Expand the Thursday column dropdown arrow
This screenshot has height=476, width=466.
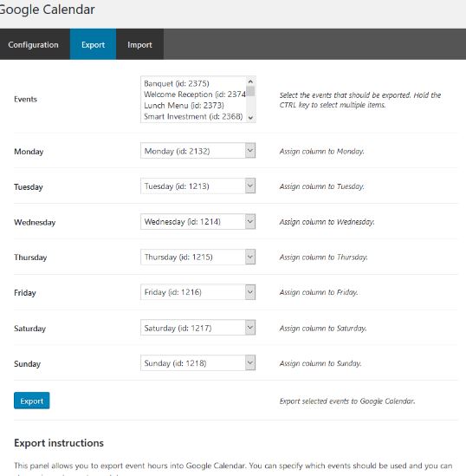coord(250,257)
